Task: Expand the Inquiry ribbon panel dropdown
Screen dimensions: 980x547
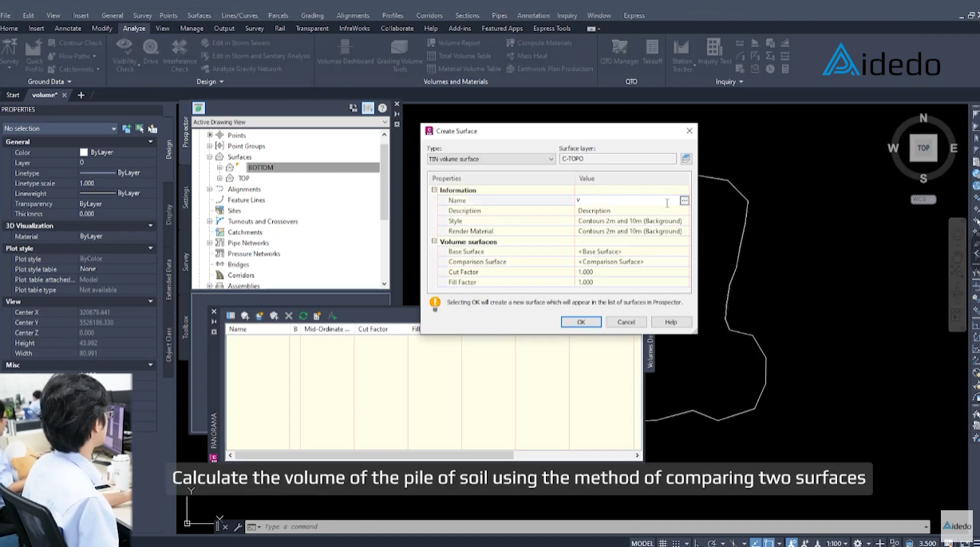Action: tap(729, 81)
